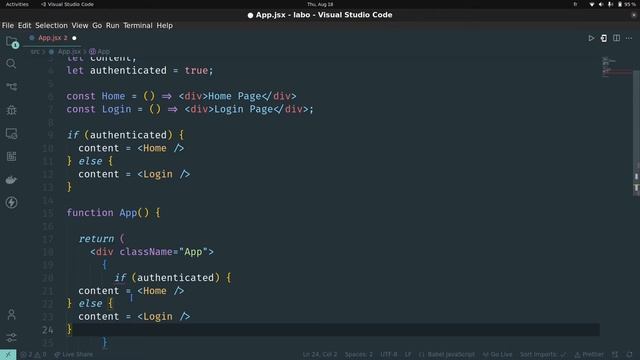Open the Extensions view
Screen dimensions: 640x360
pos(11,156)
